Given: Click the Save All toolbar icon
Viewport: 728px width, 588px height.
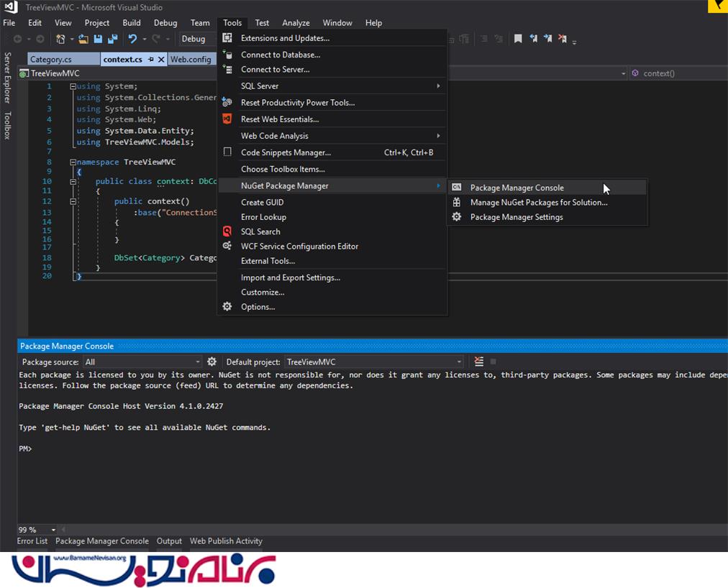Looking at the screenshot, I should click(x=112, y=39).
